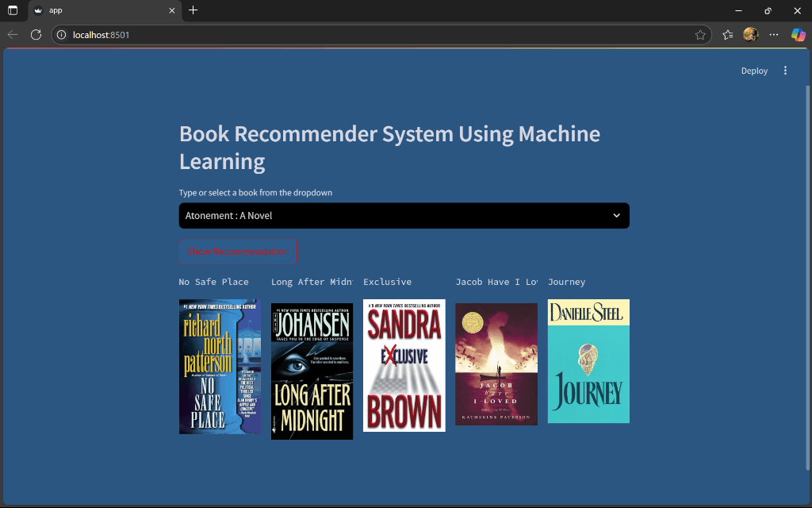812x508 pixels.
Task: Click the site info icon in the address bar
Action: (62, 35)
